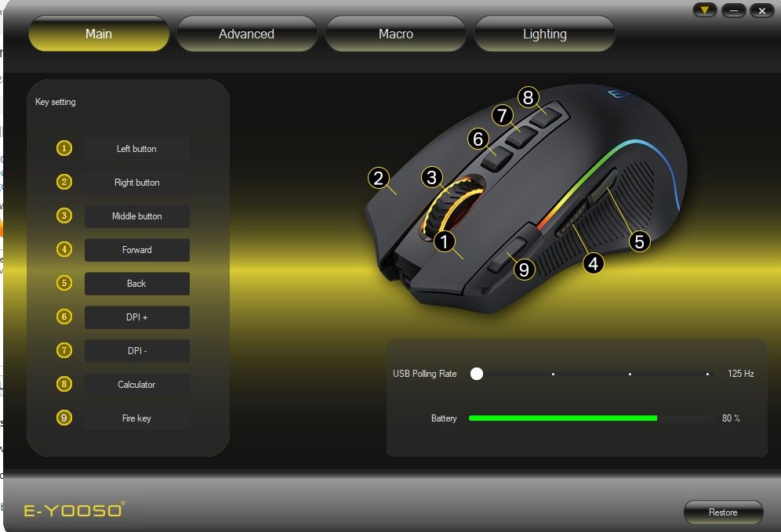This screenshot has width=781, height=532.
Task: Set polling rate to third slider stop
Action: [x=630, y=374]
